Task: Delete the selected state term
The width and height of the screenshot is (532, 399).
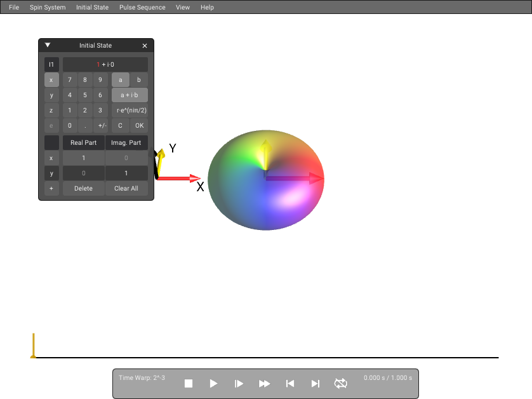Action: click(83, 189)
